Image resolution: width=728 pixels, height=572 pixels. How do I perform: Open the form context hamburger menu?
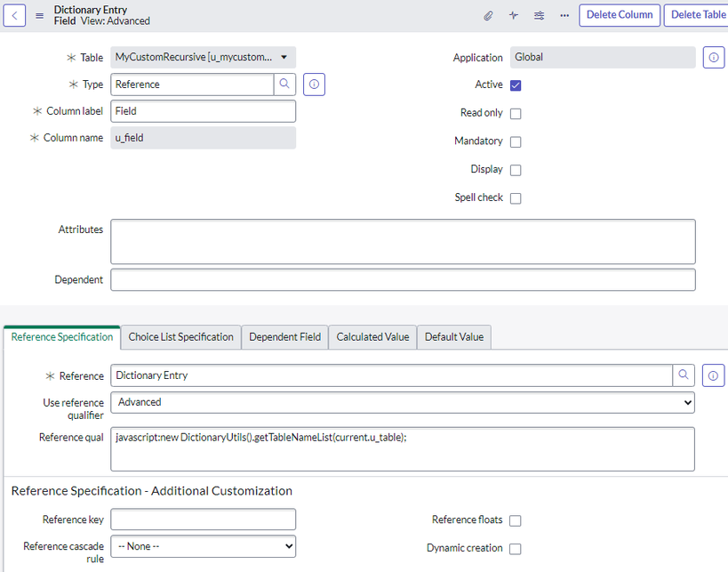tap(40, 16)
